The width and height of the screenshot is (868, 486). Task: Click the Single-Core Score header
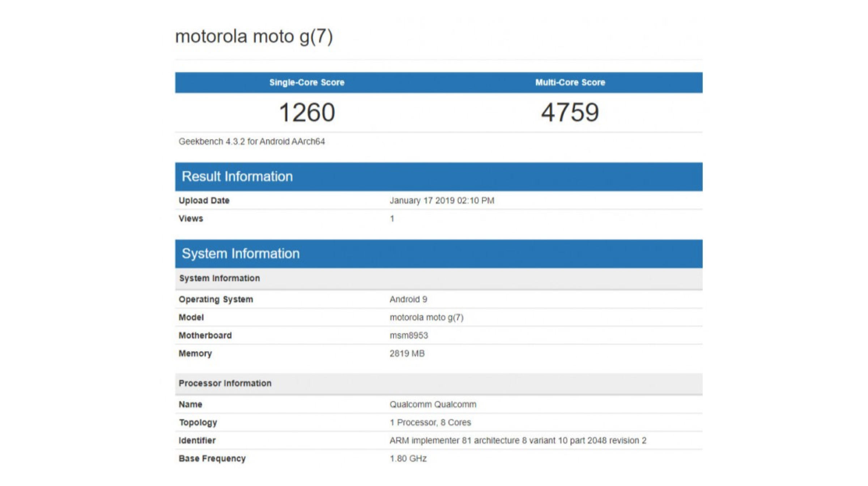[307, 82]
